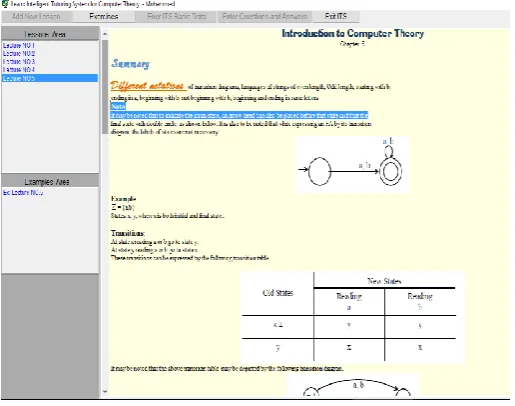This screenshot has width=515, height=406.
Task: Click the 'y' old-state row cell in the transition table
Action: pyautogui.click(x=278, y=348)
